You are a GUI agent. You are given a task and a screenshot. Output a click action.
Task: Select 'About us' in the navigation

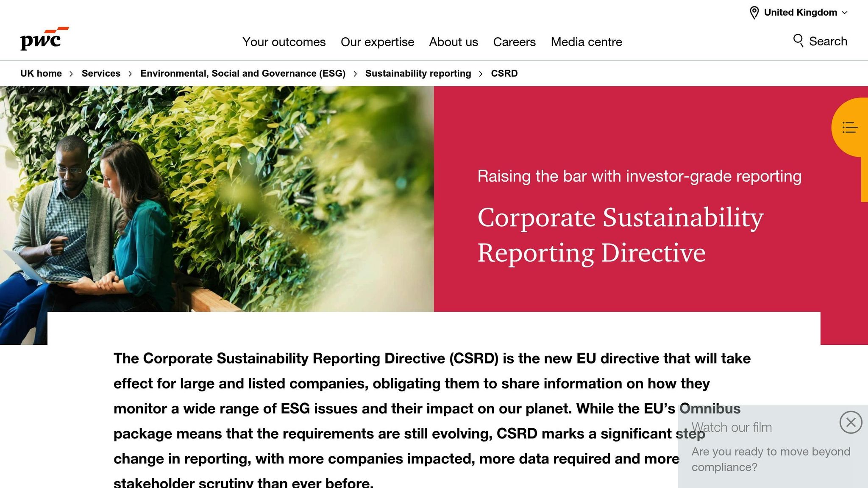(453, 42)
